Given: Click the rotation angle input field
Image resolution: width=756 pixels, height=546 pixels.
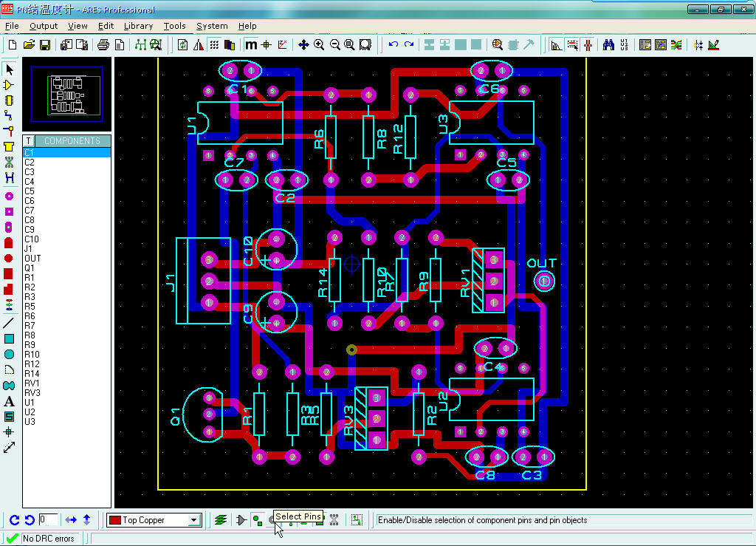Looking at the screenshot, I should [48, 519].
